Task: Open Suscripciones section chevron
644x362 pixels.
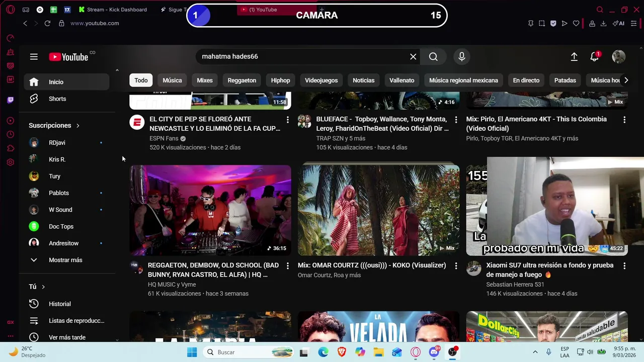Action: click(x=78, y=126)
